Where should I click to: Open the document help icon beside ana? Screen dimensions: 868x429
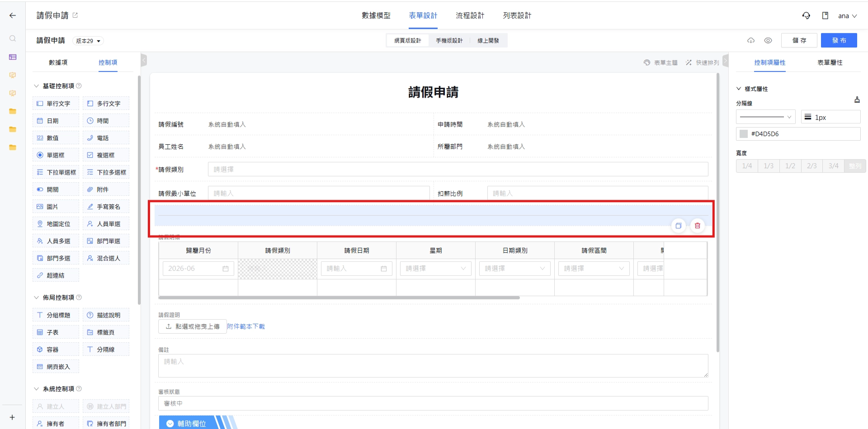coord(825,16)
